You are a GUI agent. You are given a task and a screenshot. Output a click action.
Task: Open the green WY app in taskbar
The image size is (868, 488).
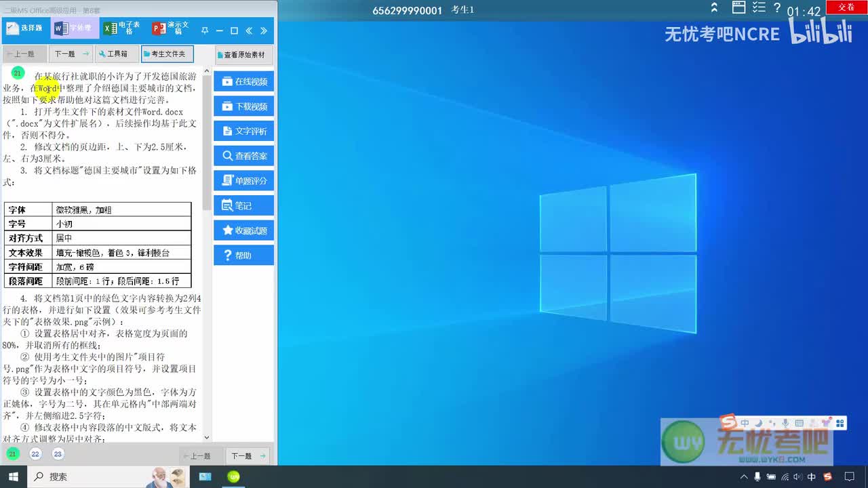coord(234,476)
